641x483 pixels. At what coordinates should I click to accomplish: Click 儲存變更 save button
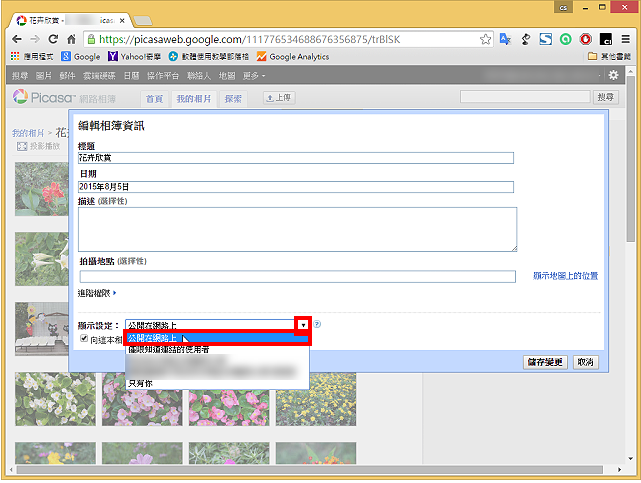[545, 362]
